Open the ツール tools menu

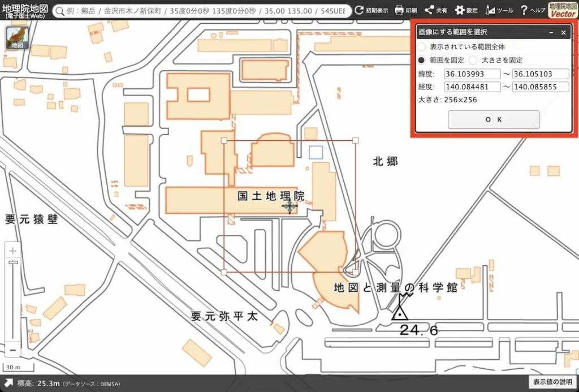[490, 10]
